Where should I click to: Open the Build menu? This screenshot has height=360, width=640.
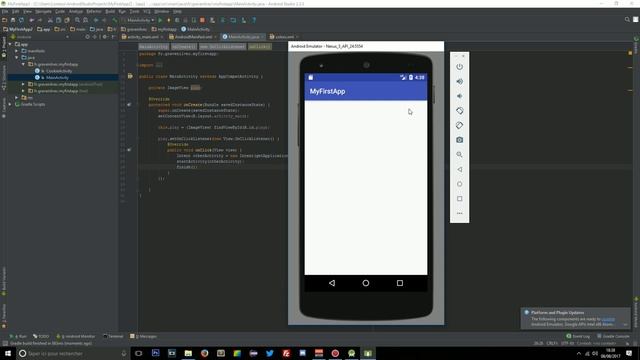pyautogui.click(x=110, y=11)
